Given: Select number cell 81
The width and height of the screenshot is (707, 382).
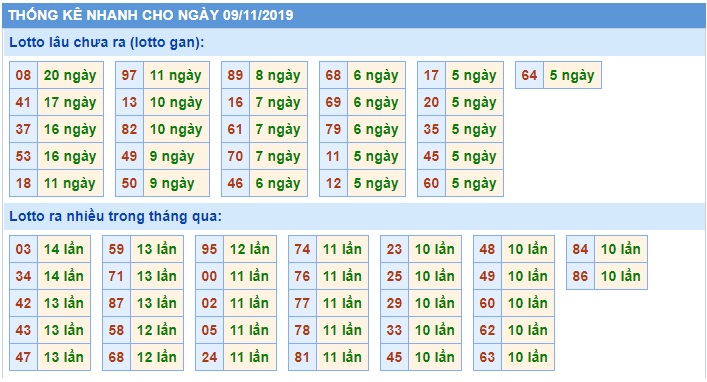Looking at the screenshot, I should click(303, 358).
